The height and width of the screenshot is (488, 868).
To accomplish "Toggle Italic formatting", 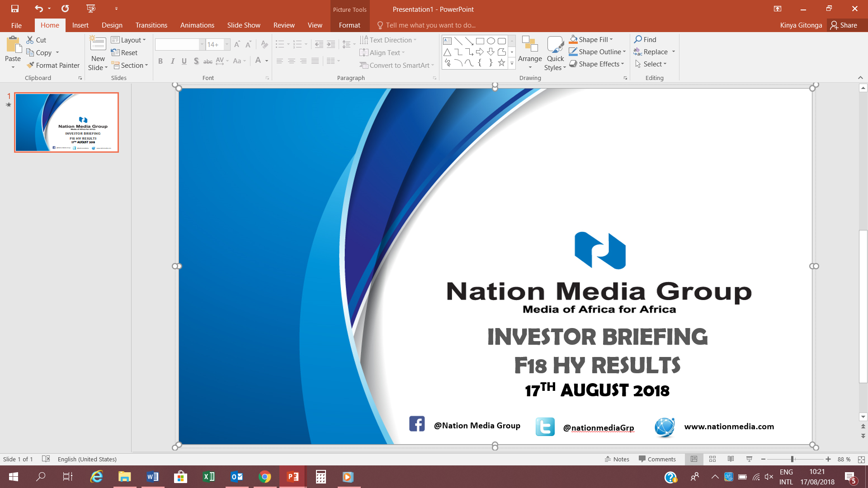I will [x=172, y=61].
